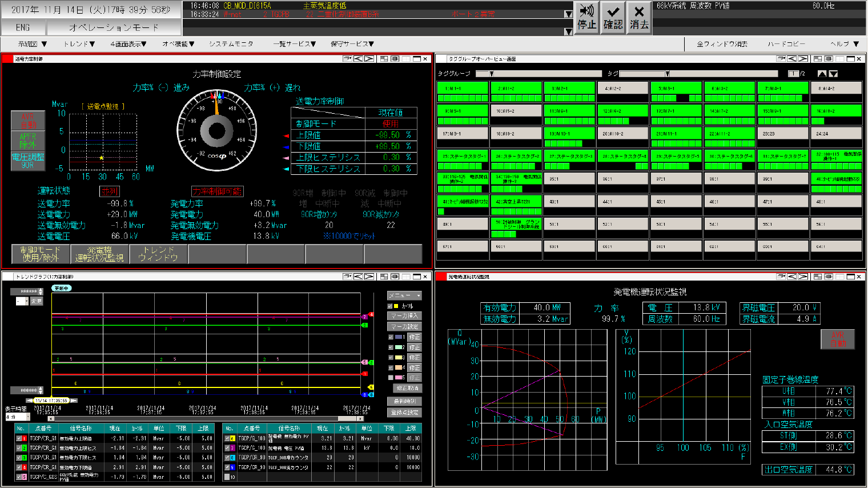The height and width of the screenshot is (488, 868).
Task: Click the down-triangle page button in tag overview
Action: [833, 74]
